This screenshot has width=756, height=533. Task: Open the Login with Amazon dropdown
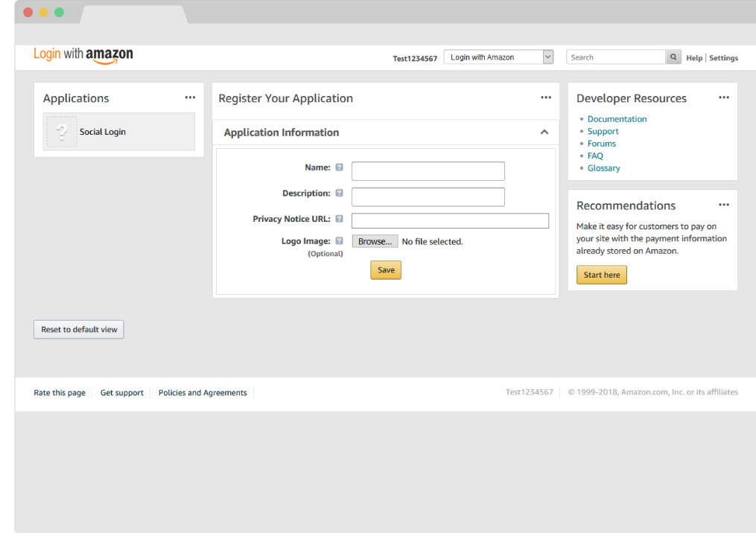pos(498,57)
